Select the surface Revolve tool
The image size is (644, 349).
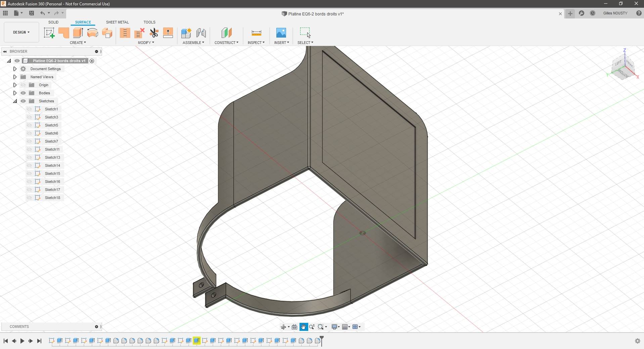click(x=92, y=33)
